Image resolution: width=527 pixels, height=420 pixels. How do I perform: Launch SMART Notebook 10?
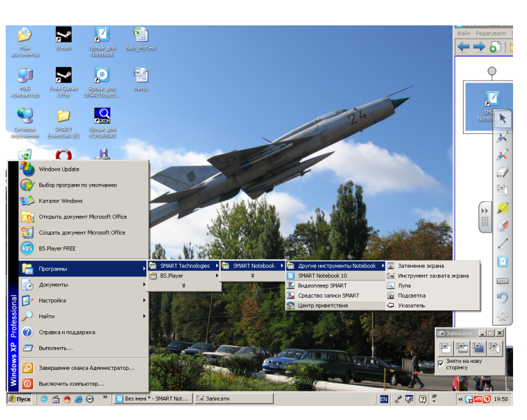(335, 275)
